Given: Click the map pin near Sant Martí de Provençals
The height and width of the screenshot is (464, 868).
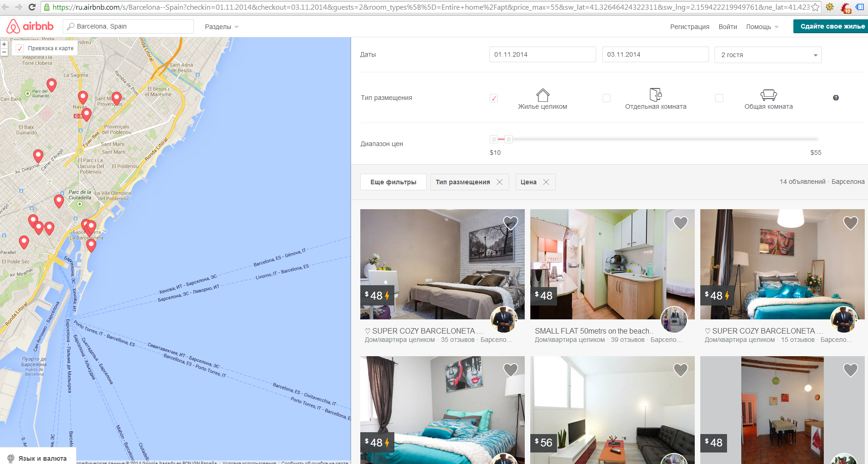Looking at the screenshot, I should 117,99.
